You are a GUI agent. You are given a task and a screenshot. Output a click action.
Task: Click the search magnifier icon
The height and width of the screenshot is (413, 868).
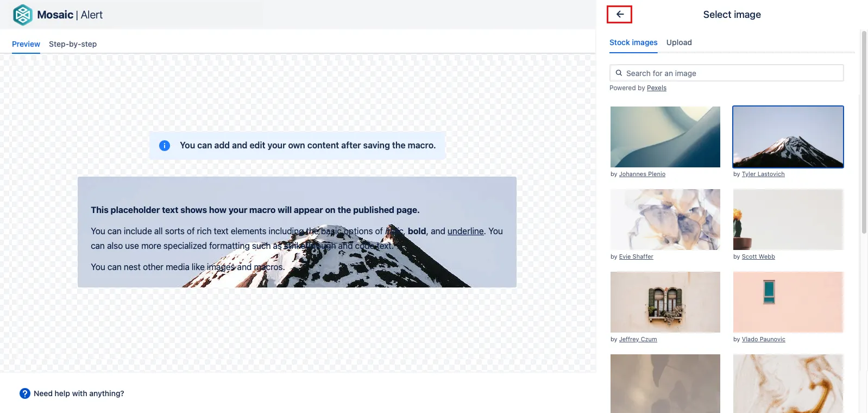coord(619,73)
